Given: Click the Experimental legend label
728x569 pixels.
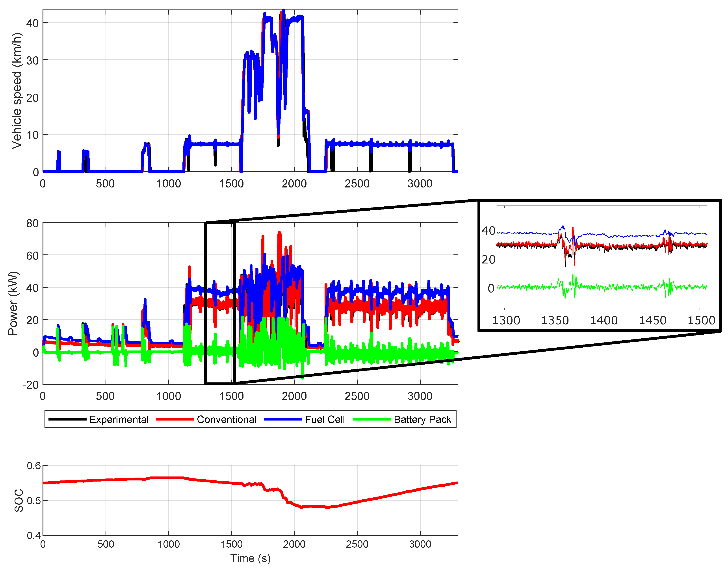Looking at the screenshot, I should click(119, 419).
